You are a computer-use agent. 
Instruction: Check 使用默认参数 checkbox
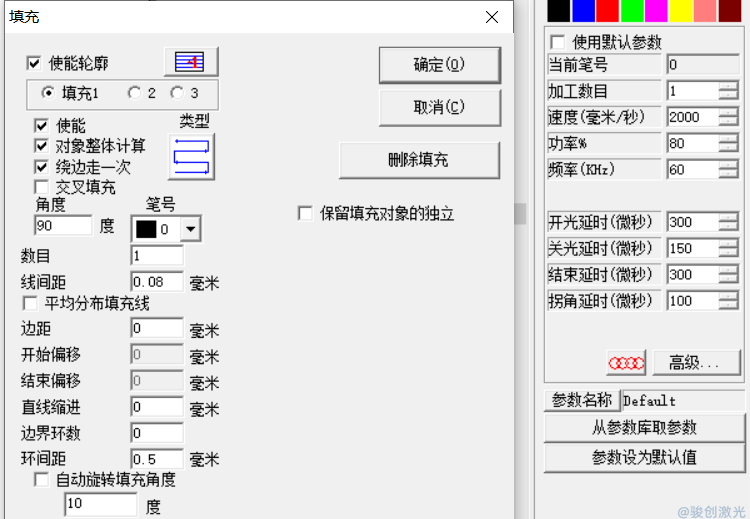(x=558, y=42)
